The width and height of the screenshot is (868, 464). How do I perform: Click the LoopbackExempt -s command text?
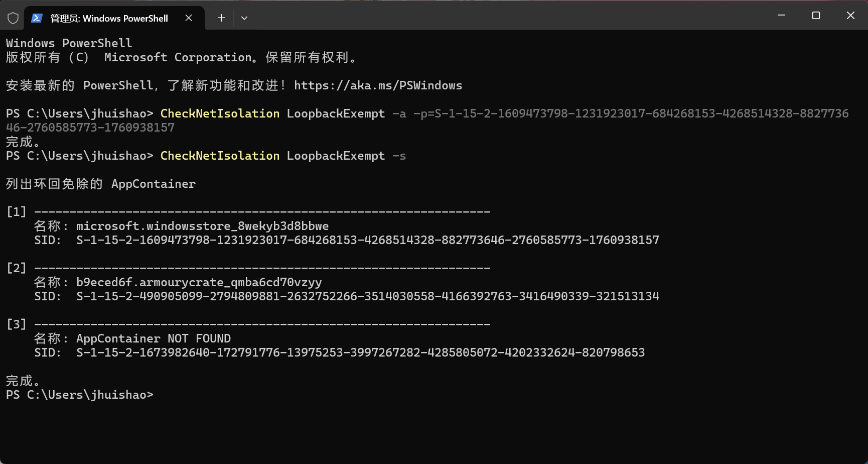pyautogui.click(x=346, y=156)
